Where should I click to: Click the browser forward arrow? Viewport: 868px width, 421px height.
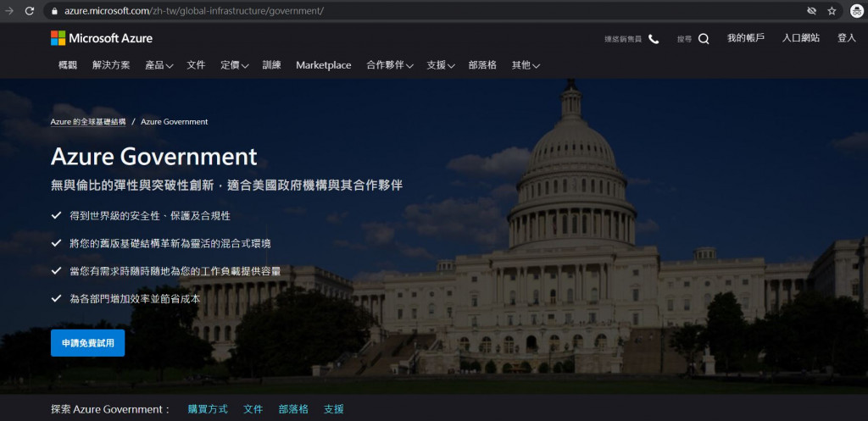click(8, 10)
